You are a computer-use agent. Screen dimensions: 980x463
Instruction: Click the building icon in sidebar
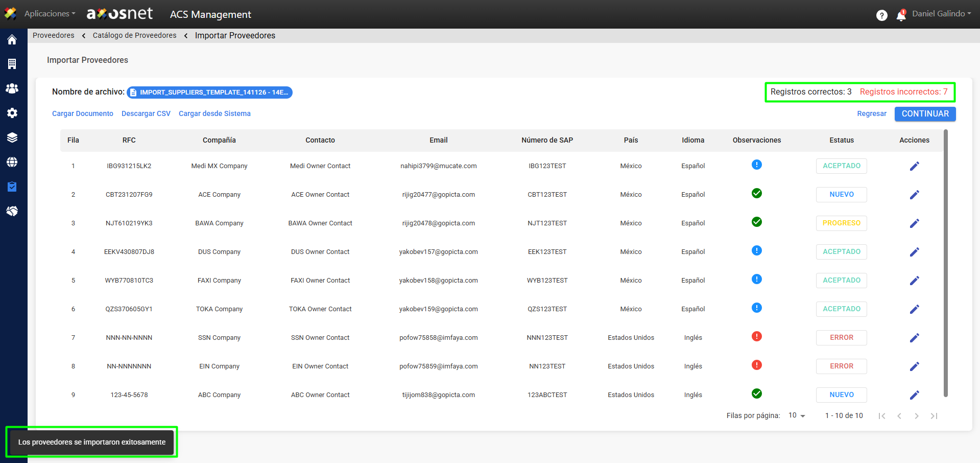click(12, 64)
